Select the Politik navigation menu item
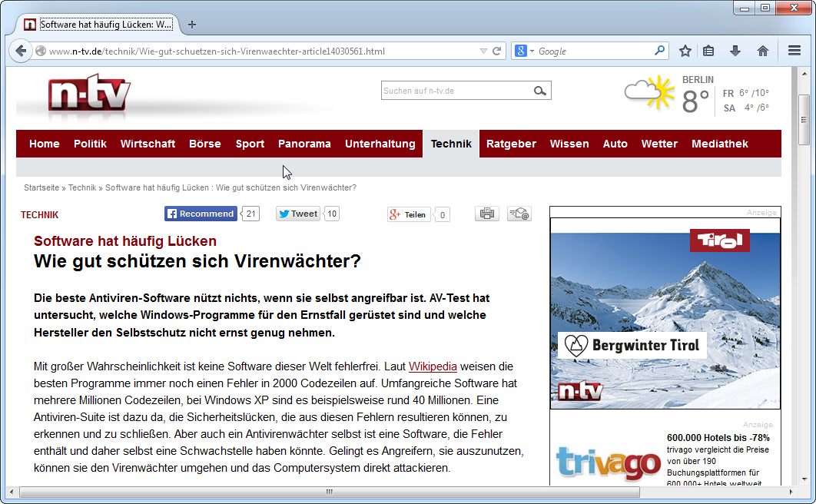The image size is (816, 504). click(90, 144)
